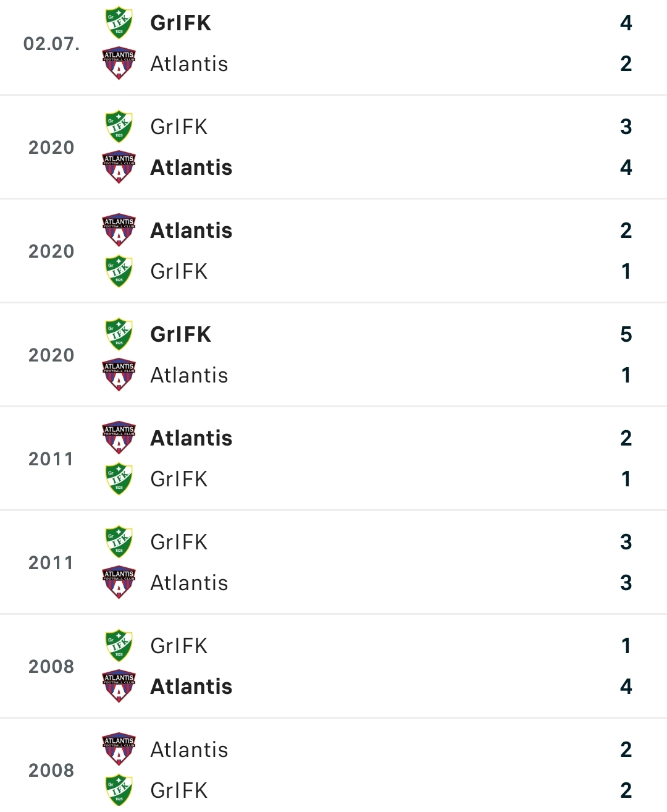
Task: Open the 2011 3-3 draw row
Action: (333, 562)
